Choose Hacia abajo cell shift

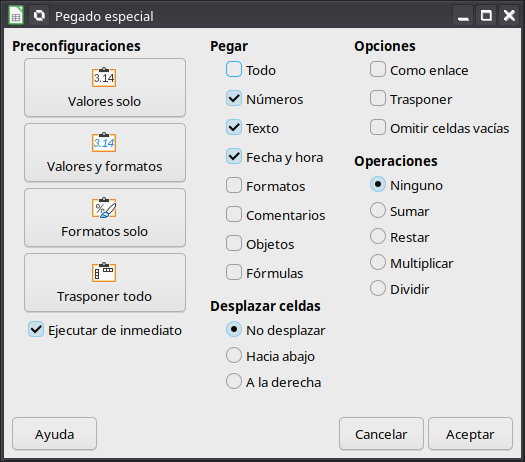(234, 355)
